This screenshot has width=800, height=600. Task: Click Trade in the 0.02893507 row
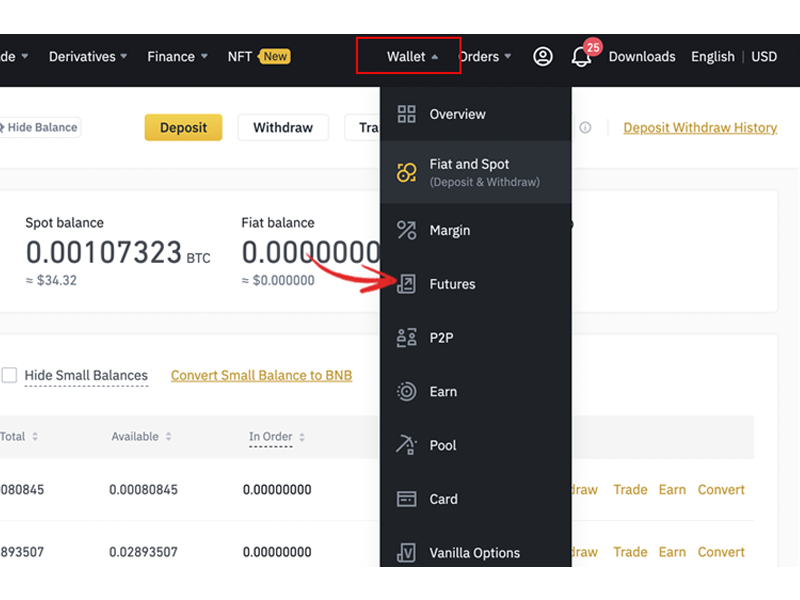630,552
